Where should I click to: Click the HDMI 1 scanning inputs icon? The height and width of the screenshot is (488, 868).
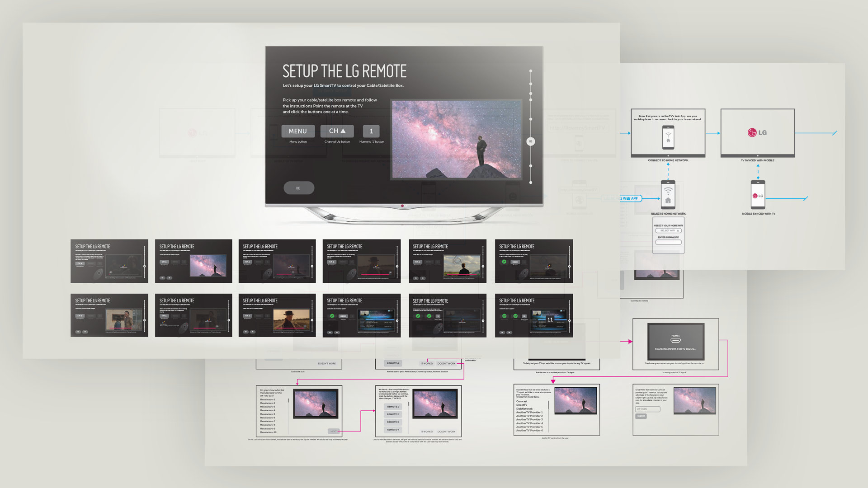point(675,340)
